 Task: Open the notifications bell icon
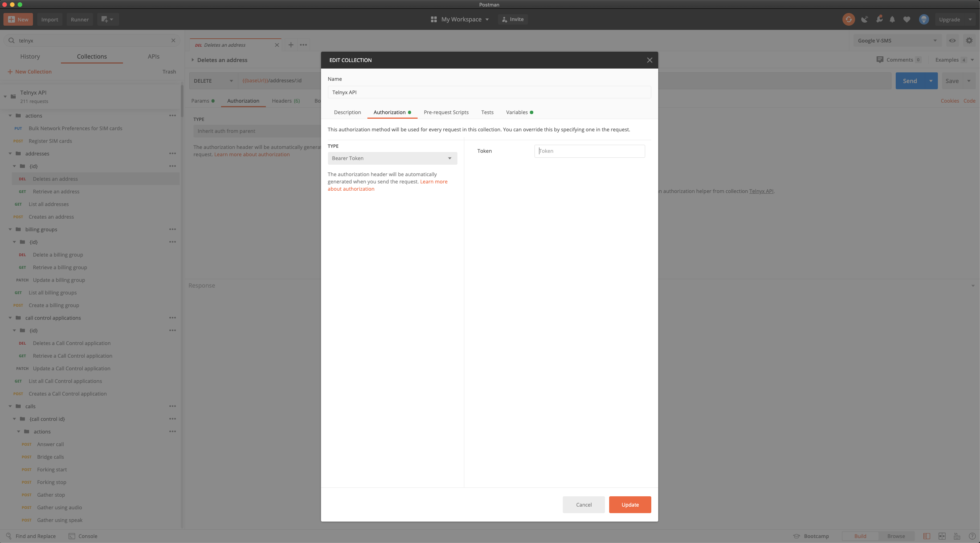click(892, 19)
